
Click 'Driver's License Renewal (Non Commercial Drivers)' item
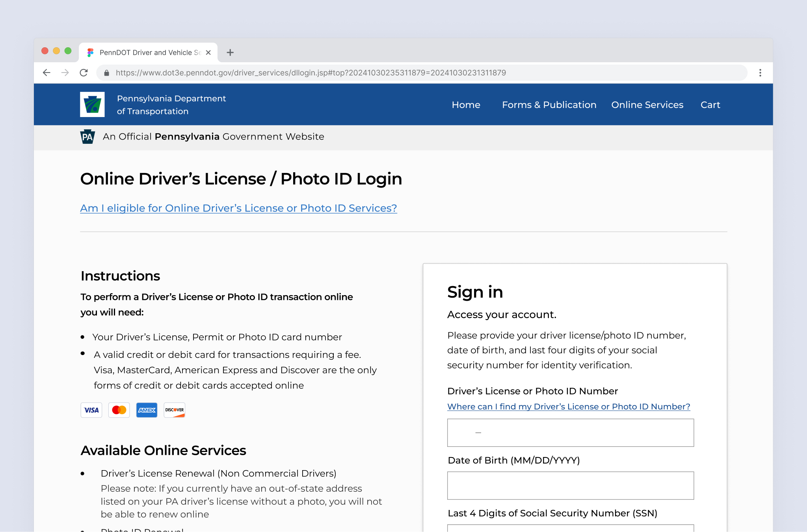218,473
